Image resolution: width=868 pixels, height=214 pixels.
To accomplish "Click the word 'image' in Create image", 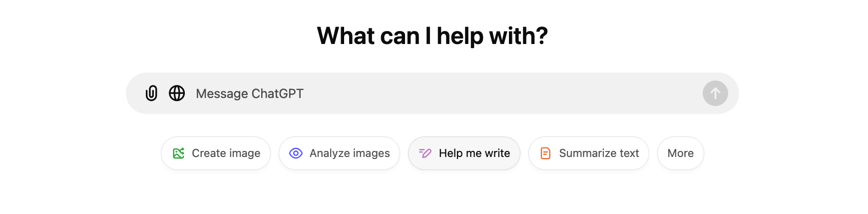I will pyautogui.click(x=245, y=153).
